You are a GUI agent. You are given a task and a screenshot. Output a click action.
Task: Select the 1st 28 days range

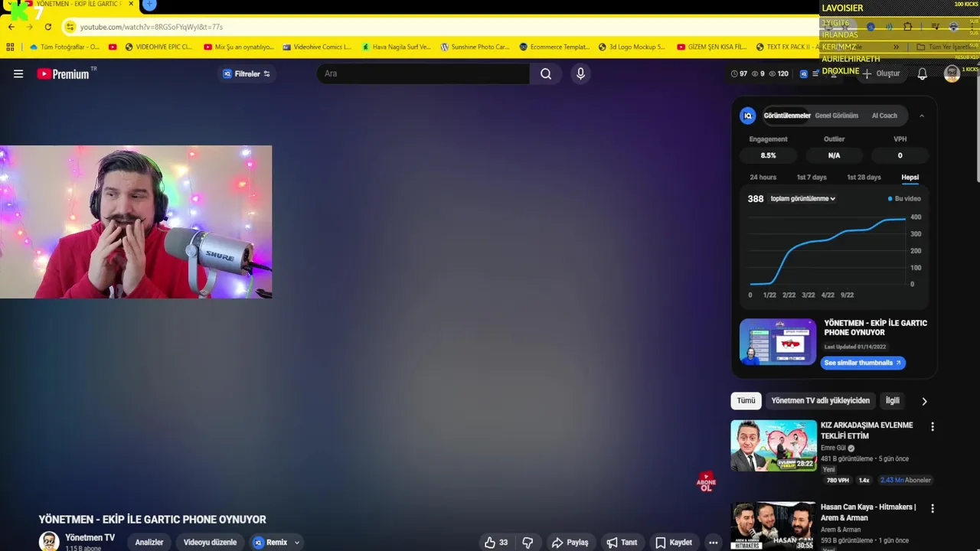(864, 178)
